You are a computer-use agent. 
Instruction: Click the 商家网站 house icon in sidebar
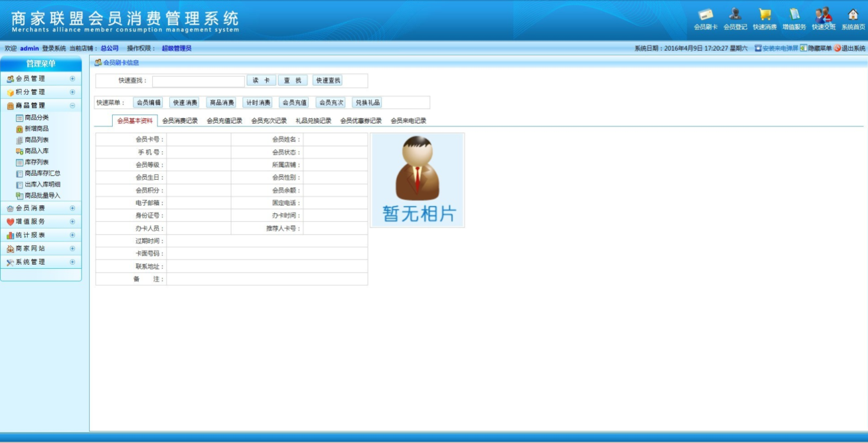click(10, 249)
